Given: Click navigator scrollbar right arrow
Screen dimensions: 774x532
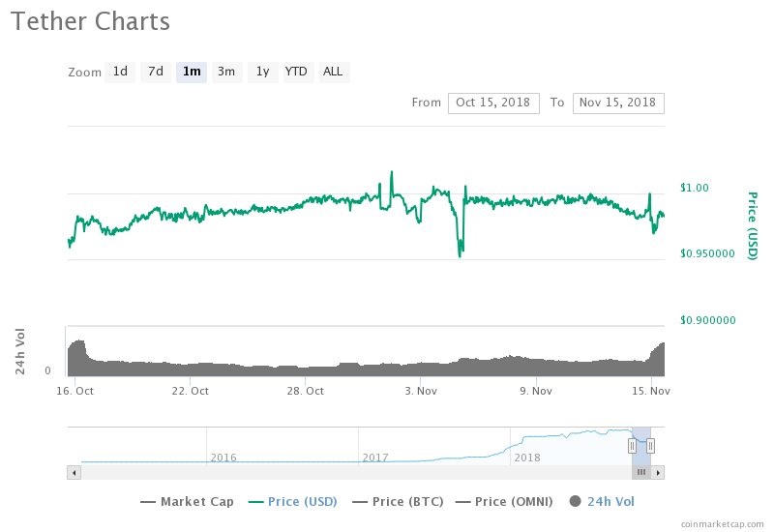Looking at the screenshot, I should click(x=658, y=473).
